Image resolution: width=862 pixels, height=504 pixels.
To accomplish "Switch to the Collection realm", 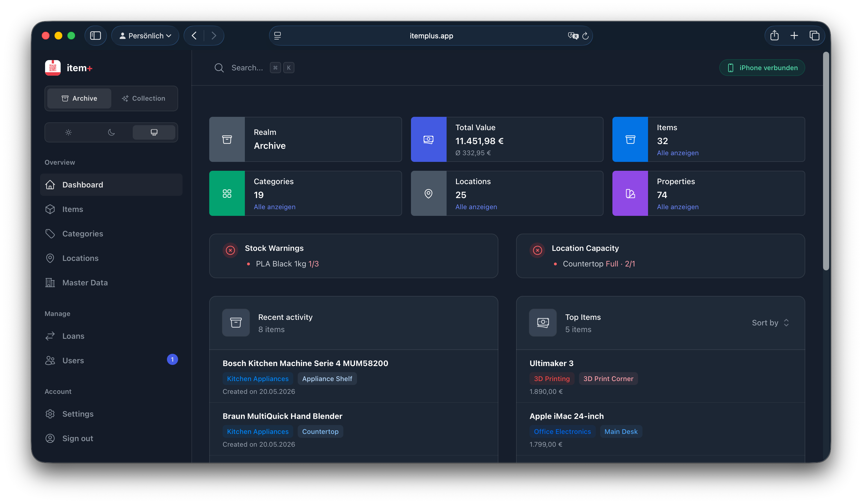I will [143, 98].
